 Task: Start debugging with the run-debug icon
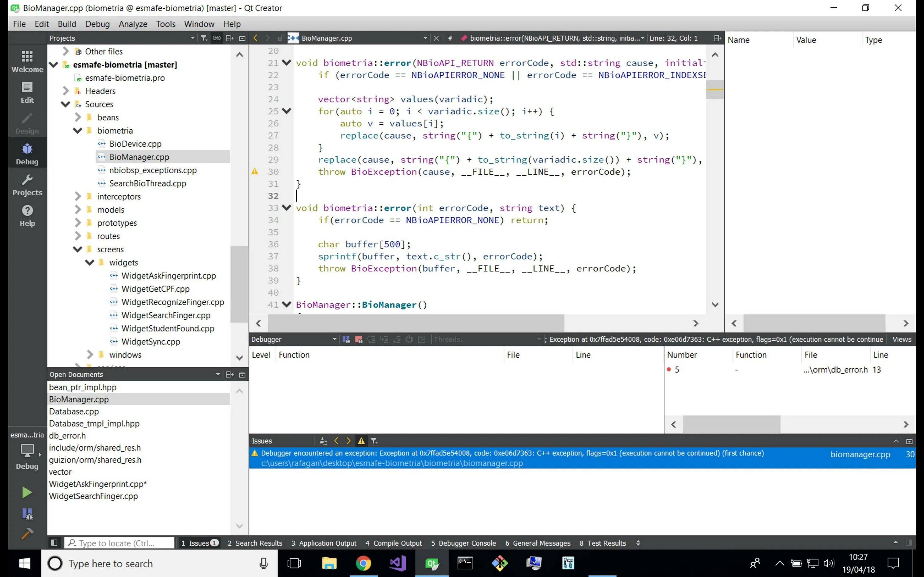[27, 514]
